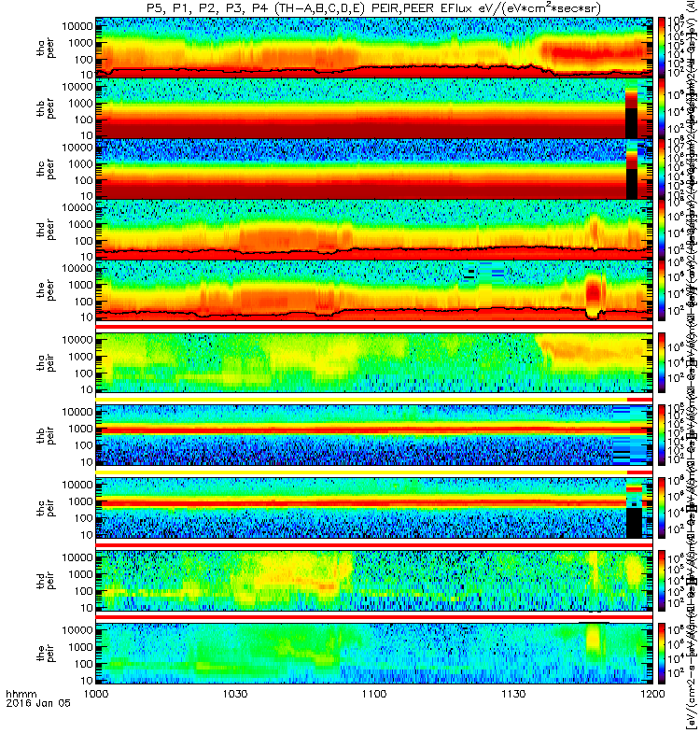
Task: Select the 'thd peer' panel label
Action: pyautogui.click(x=46, y=230)
